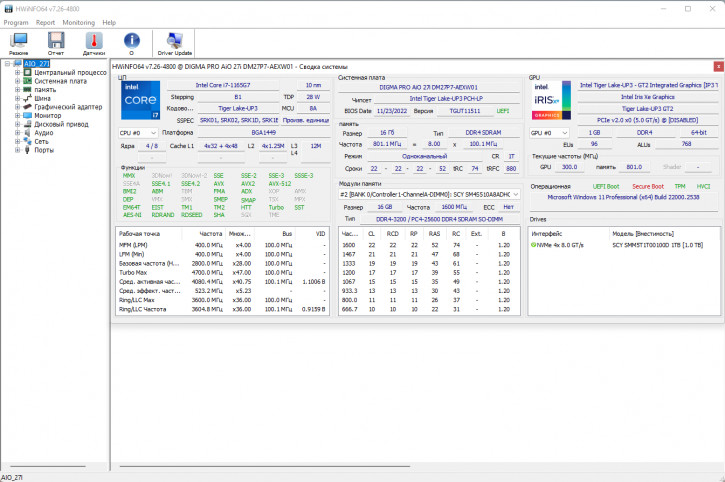Click the network icon beside Сеть
The image size is (725, 482).
point(27,141)
